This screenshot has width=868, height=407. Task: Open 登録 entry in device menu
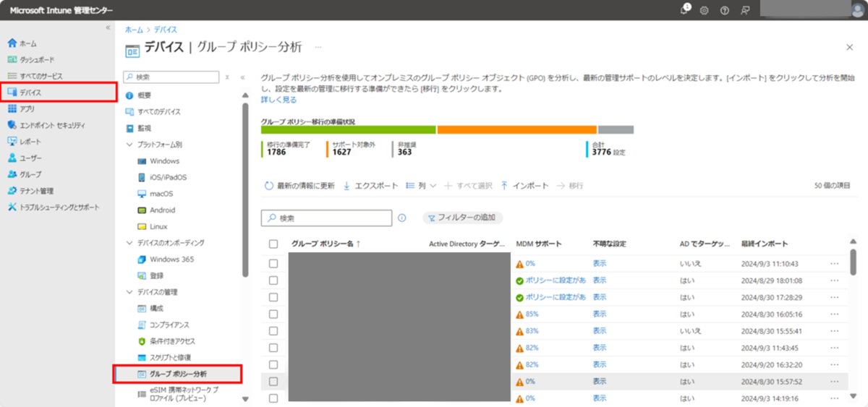[156, 275]
